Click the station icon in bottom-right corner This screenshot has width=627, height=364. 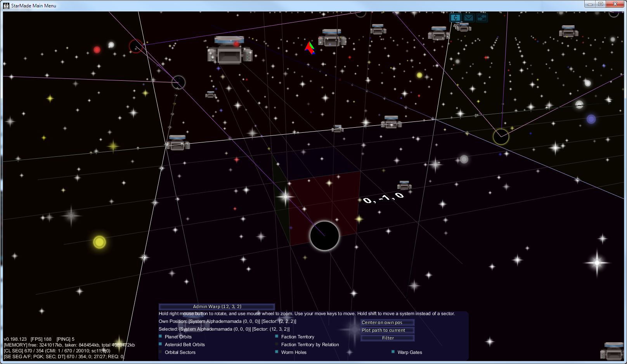612,351
